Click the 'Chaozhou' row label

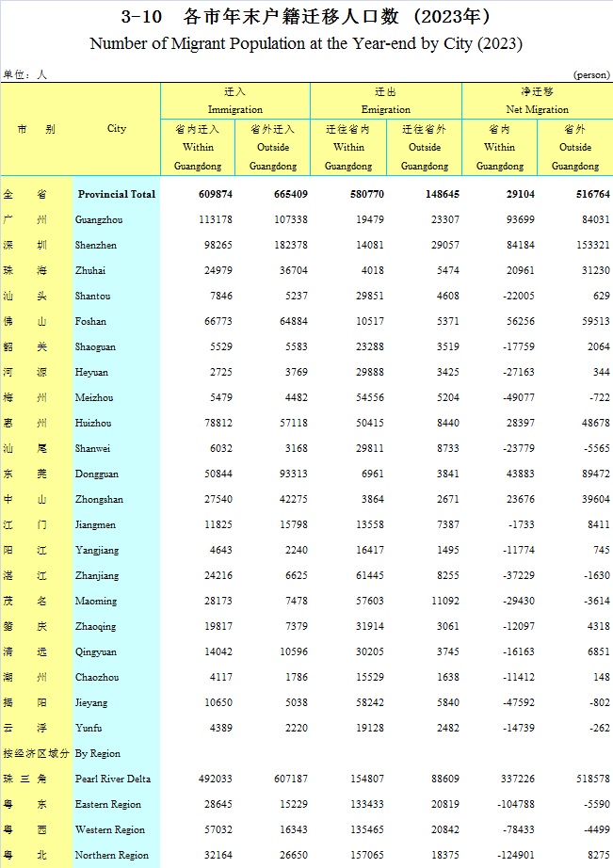point(97,678)
